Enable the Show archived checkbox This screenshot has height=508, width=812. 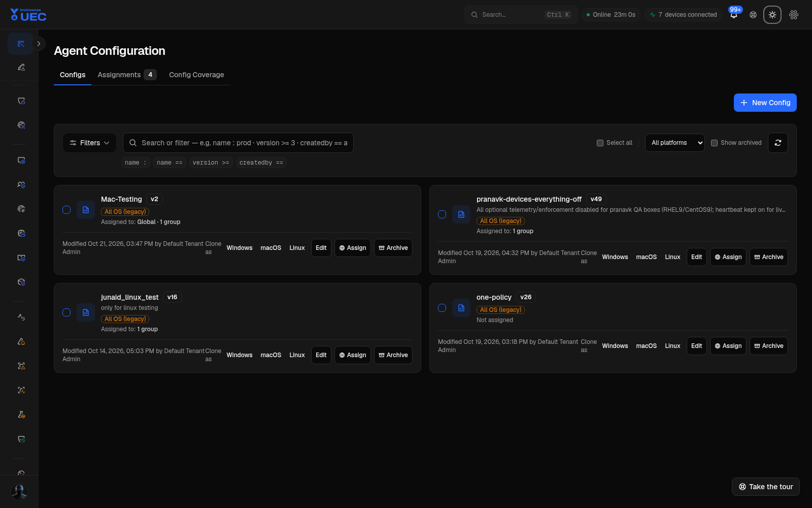pyautogui.click(x=714, y=143)
